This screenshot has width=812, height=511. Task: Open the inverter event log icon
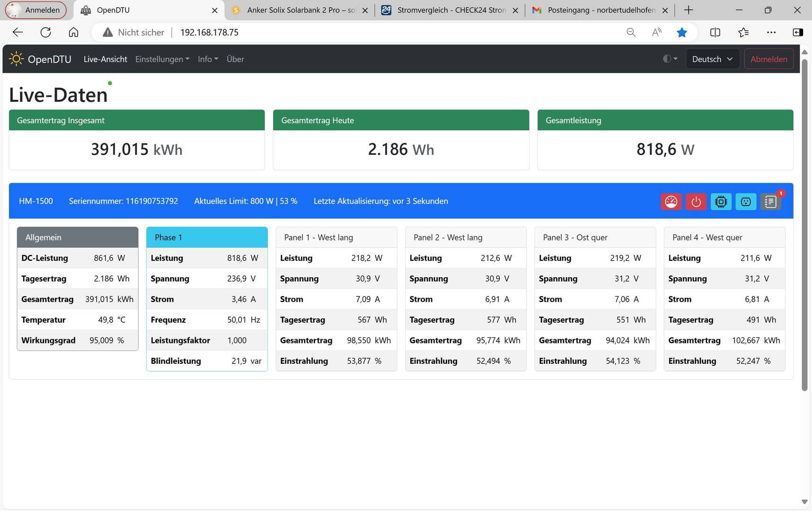[x=770, y=202]
